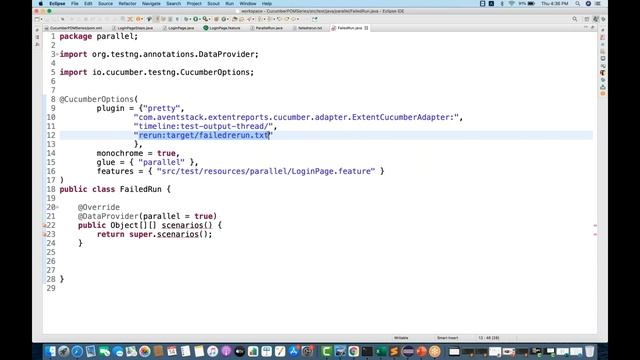Open the External Tools dropdown arrow

[209, 19]
